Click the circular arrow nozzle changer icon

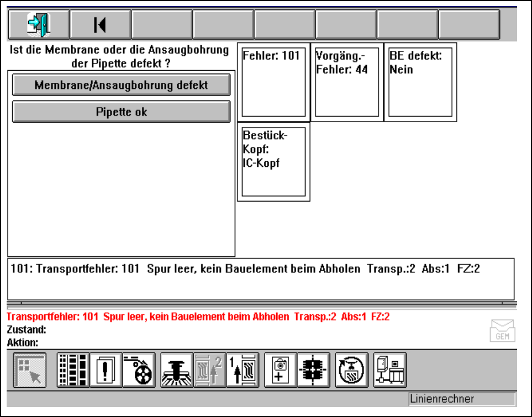tap(351, 370)
